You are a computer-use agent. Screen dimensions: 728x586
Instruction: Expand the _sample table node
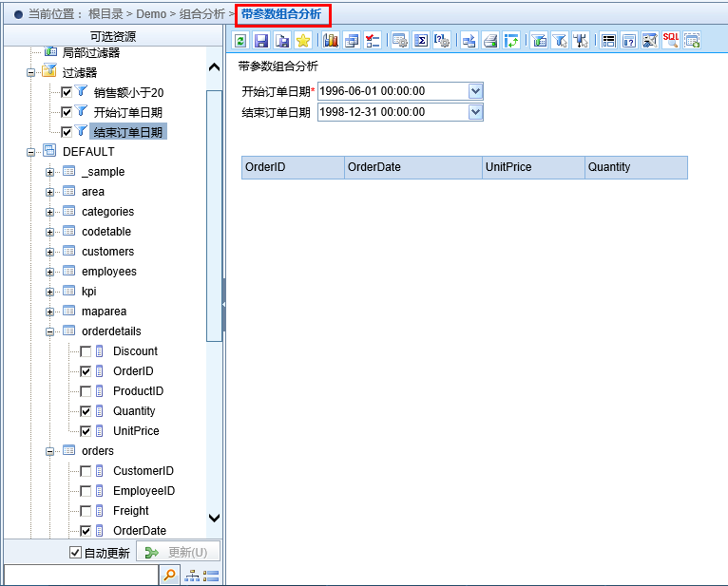[49, 173]
